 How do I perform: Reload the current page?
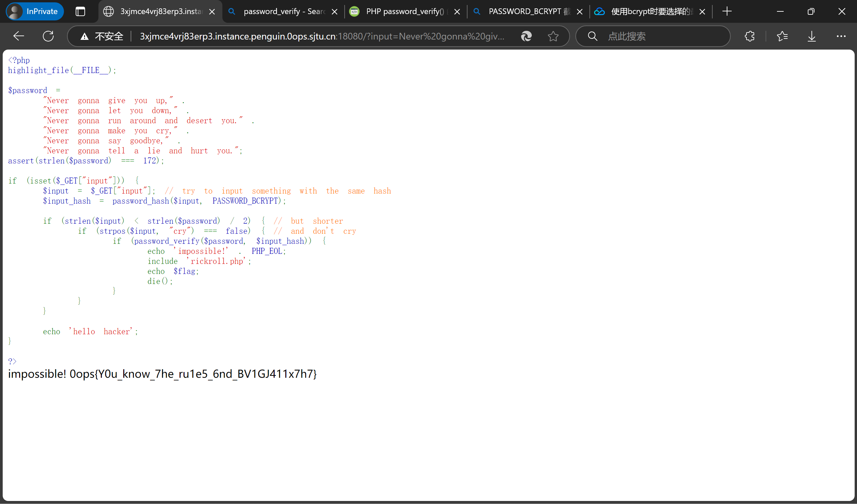(48, 36)
